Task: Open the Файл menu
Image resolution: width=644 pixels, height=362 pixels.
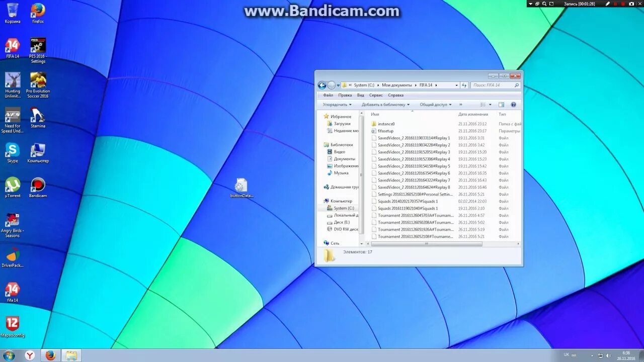Action: pyautogui.click(x=328, y=95)
